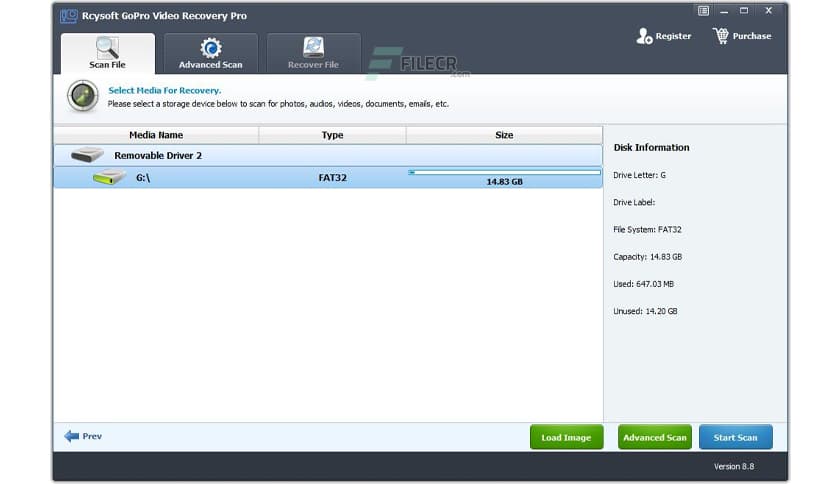Screen dimensions: 836x484
Task: Click the Purchase shopping cart icon
Action: click(x=721, y=36)
